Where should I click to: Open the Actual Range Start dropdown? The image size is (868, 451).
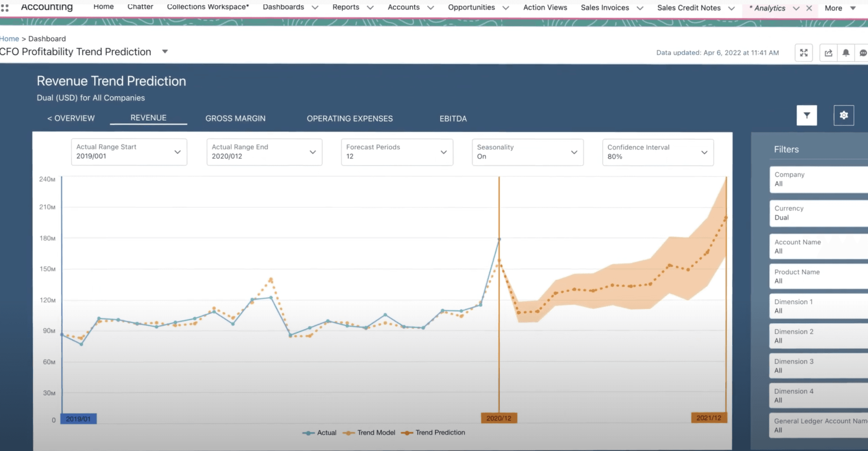pos(129,152)
